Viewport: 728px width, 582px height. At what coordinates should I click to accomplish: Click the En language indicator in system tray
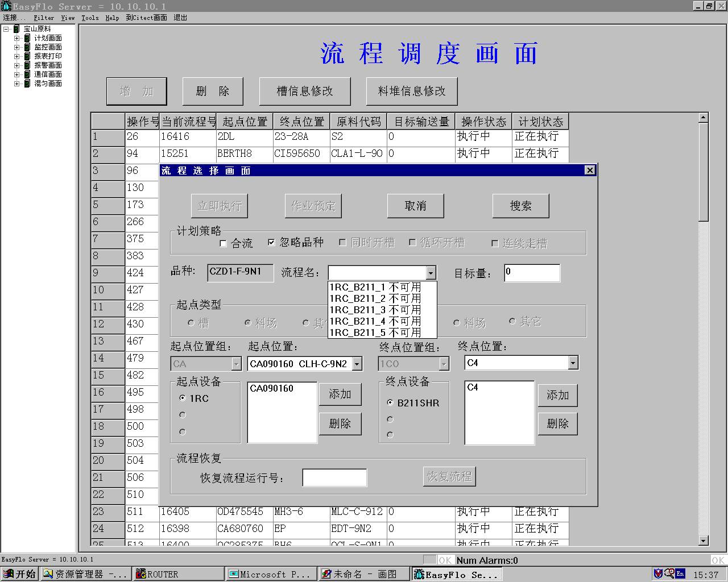click(680, 574)
